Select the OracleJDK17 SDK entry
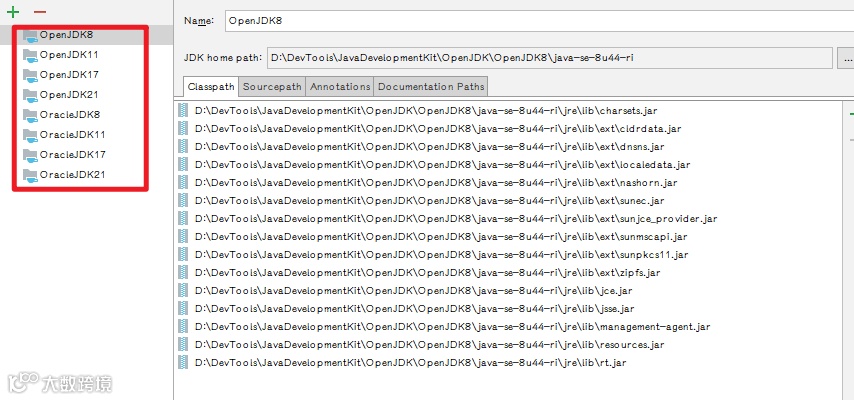This screenshot has height=400, width=854. coord(87,155)
